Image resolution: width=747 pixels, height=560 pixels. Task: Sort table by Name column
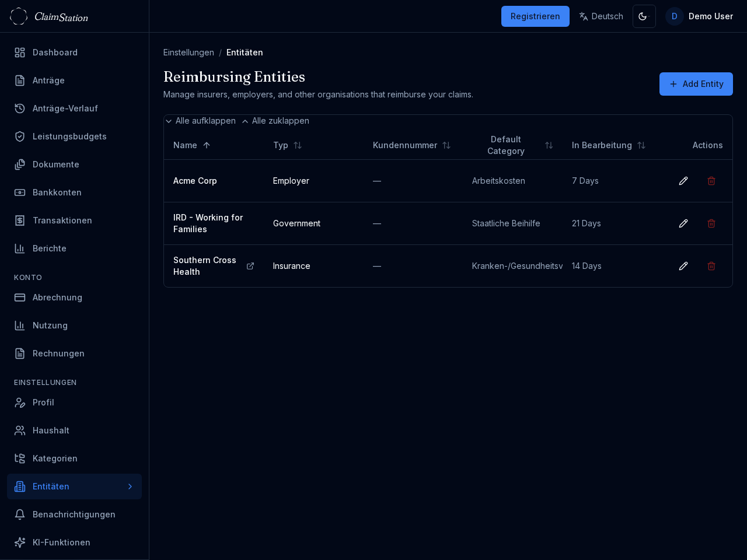(192, 145)
